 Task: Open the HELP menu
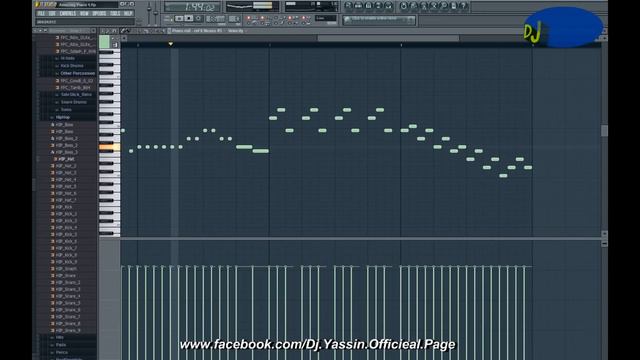(x=128, y=13)
